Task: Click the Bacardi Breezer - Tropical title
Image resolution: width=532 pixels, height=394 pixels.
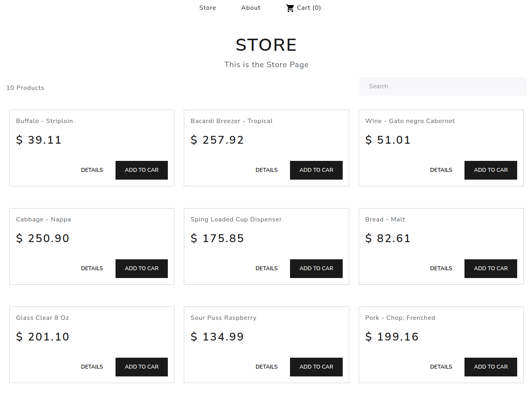Action: [231, 121]
